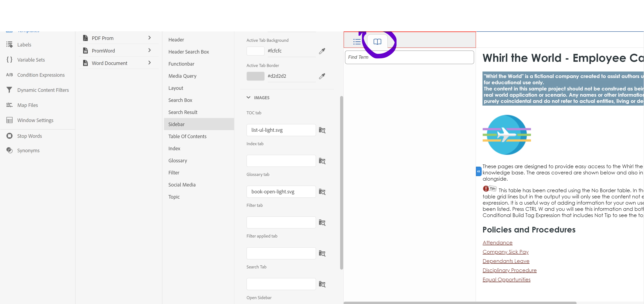Screen dimensions: 644x304
Task: Browse for Glossary tab image file
Action: 322,192
